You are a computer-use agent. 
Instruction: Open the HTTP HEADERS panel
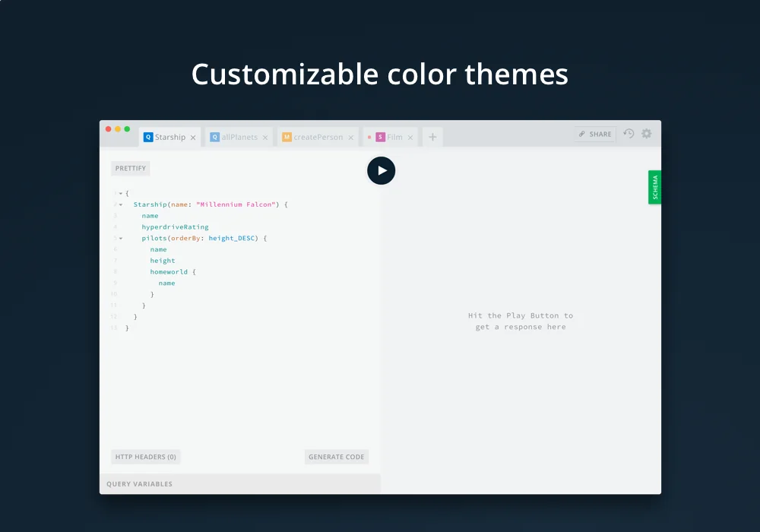tap(145, 456)
